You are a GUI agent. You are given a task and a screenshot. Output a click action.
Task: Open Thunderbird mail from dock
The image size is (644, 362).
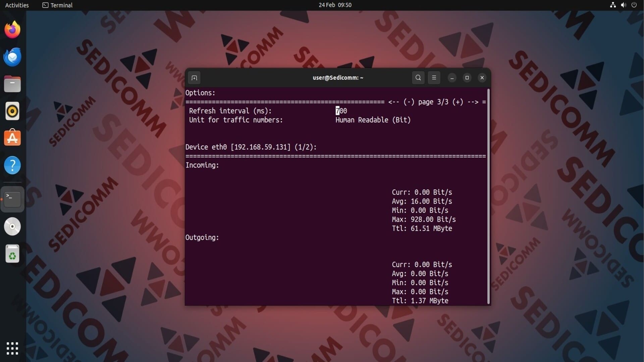(12, 57)
